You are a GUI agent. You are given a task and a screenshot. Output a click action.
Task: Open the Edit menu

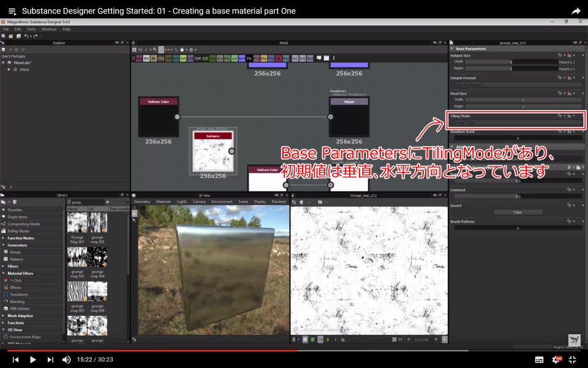pyautogui.click(x=18, y=29)
